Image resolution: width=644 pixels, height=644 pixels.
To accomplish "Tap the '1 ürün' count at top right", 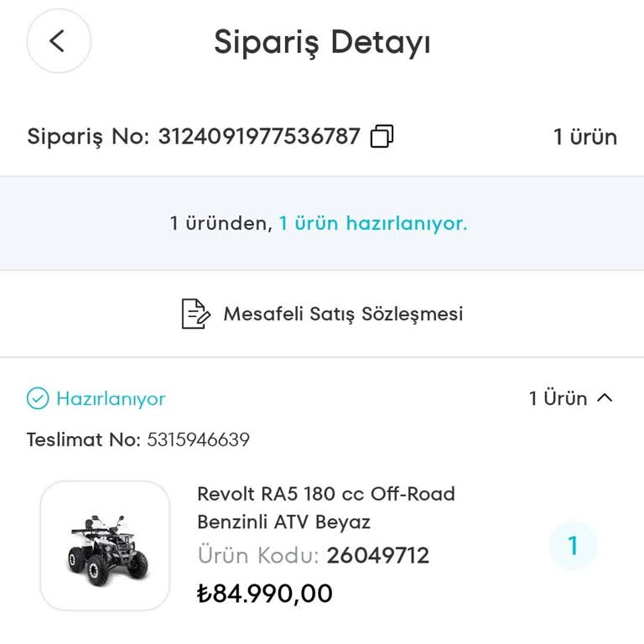I will [x=584, y=137].
